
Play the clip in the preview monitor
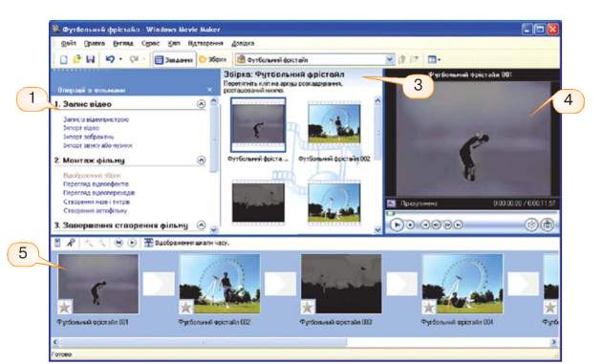397,225
